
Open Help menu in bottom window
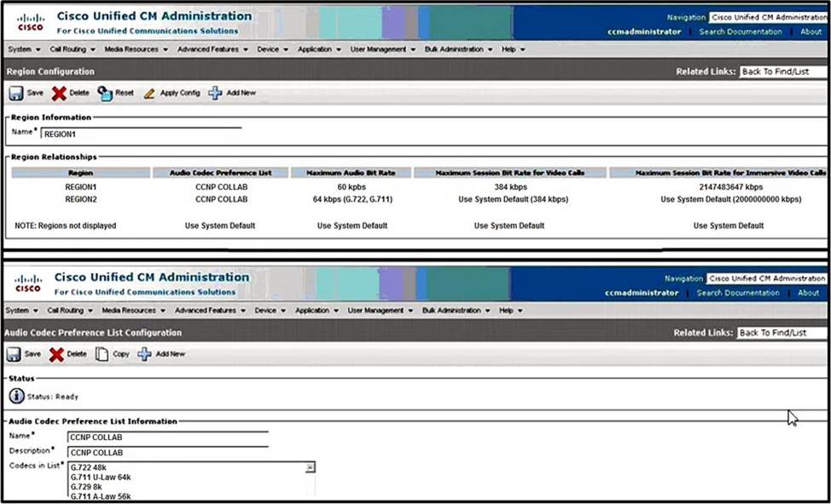point(510,310)
